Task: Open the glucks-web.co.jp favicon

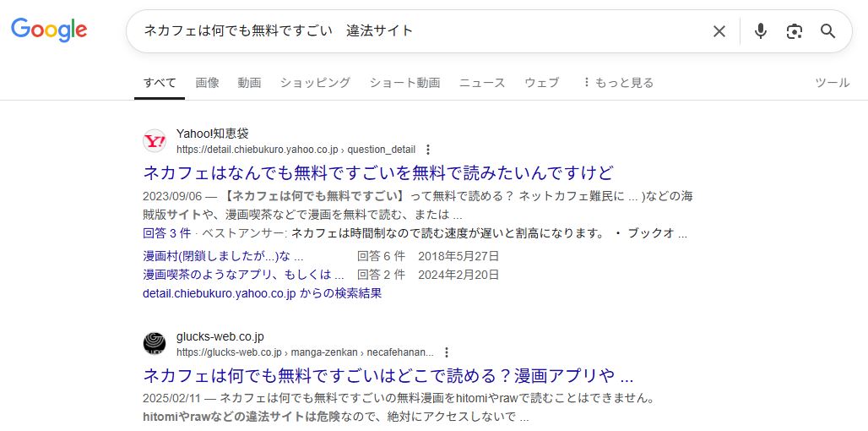Action: coord(155,343)
